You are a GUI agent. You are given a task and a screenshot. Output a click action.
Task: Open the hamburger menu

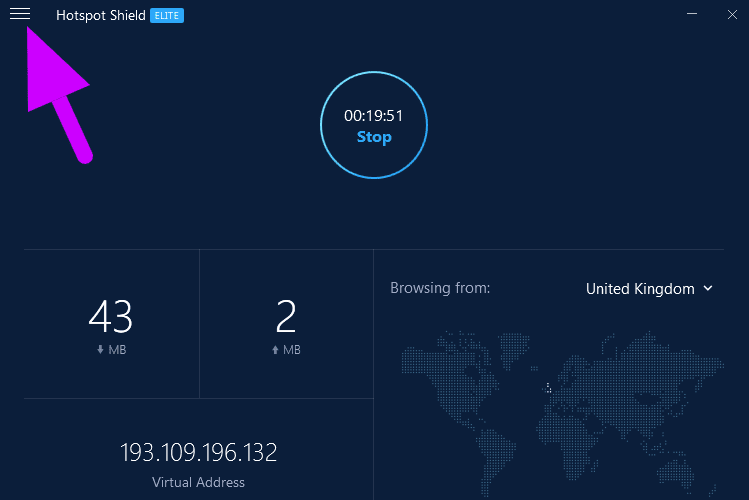(20, 14)
